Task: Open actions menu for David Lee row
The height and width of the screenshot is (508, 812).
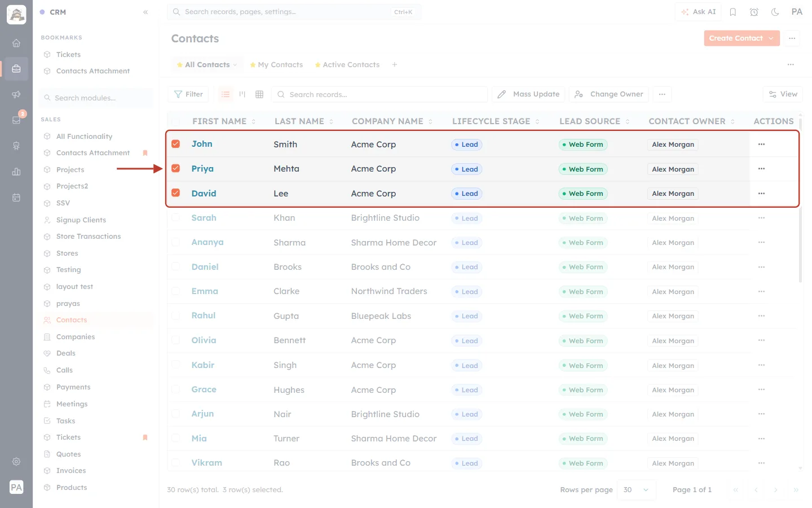Action: click(x=761, y=194)
